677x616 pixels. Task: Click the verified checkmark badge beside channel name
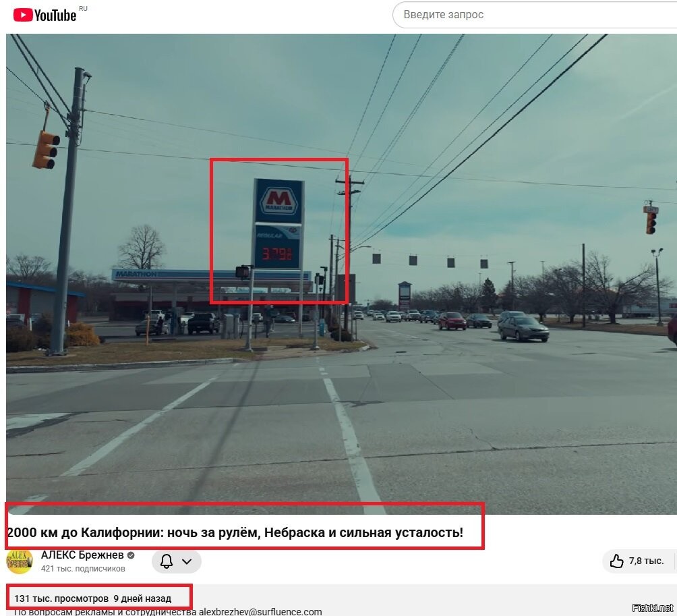pyautogui.click(x=131, y=555)
